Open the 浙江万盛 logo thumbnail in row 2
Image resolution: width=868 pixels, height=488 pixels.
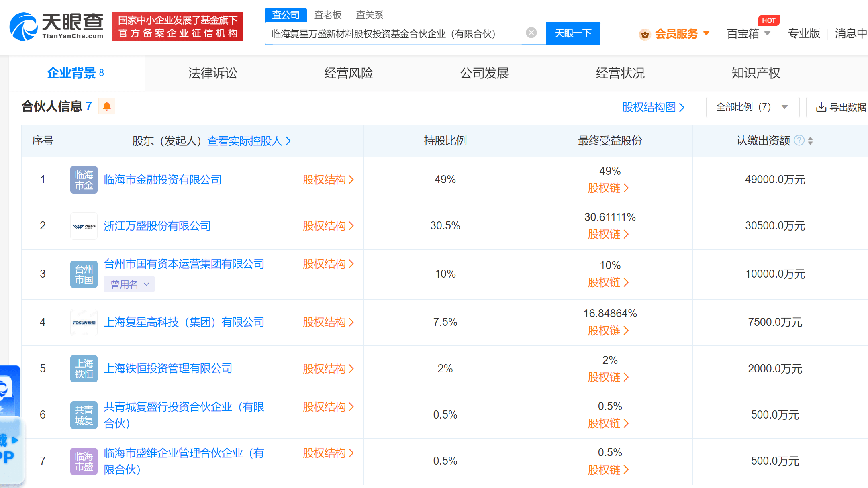coord(84,226)
